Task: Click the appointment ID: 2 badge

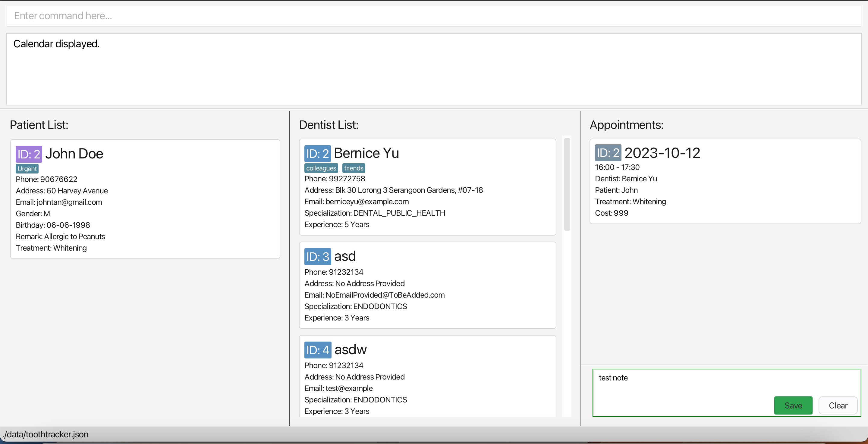Action: pos(608,153)
